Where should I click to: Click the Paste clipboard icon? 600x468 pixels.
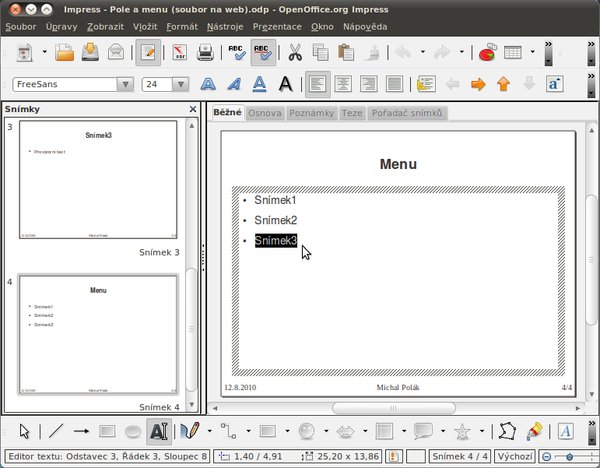346,52
